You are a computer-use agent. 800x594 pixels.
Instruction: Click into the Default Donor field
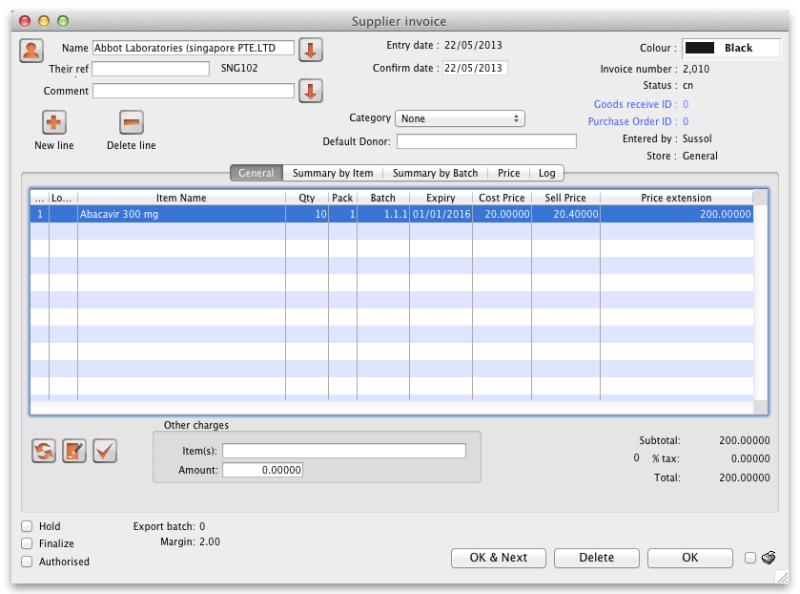coord(486,142)
